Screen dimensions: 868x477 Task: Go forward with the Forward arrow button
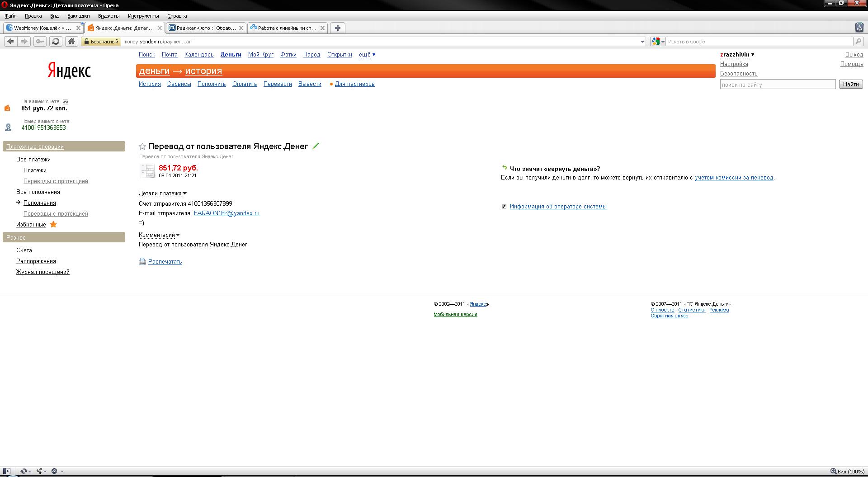coord(24,42)
